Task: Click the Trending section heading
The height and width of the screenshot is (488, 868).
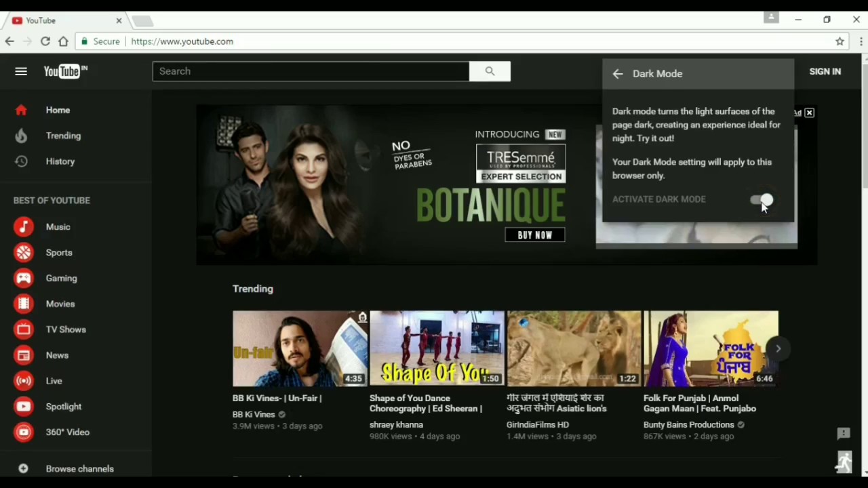Action: coord(253,289)
